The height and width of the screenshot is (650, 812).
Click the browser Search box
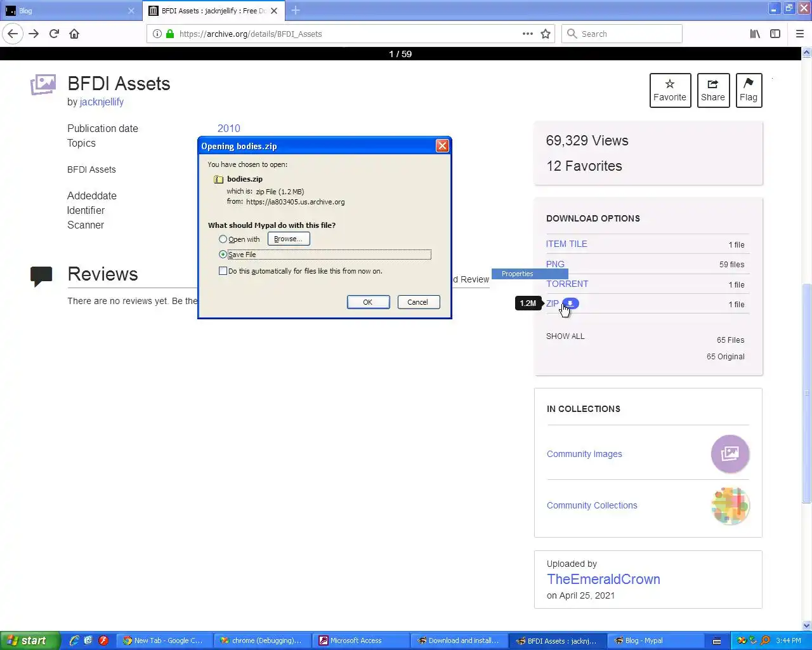tap(622, 34)
